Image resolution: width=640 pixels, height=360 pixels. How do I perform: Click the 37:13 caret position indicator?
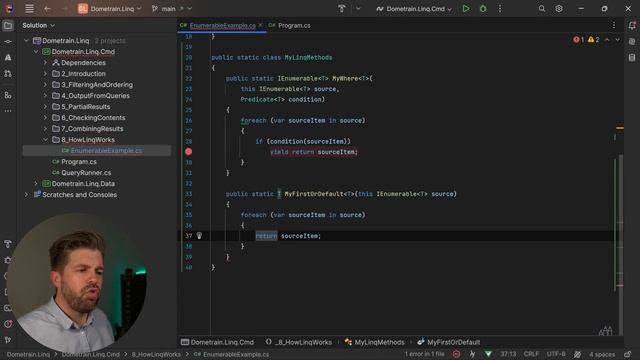coord(508,354)
